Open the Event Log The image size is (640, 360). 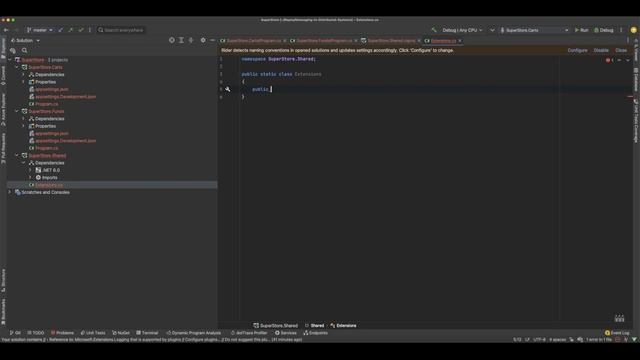[x=617, y=333]
